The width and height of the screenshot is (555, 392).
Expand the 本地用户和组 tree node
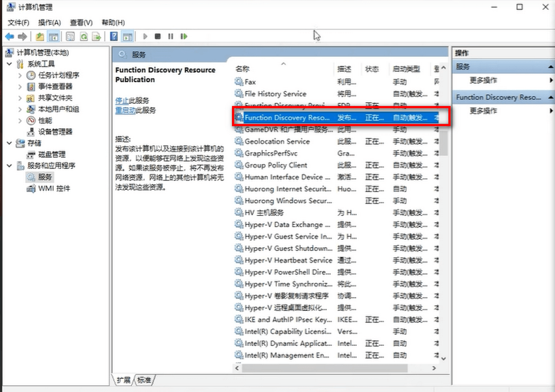20,109
